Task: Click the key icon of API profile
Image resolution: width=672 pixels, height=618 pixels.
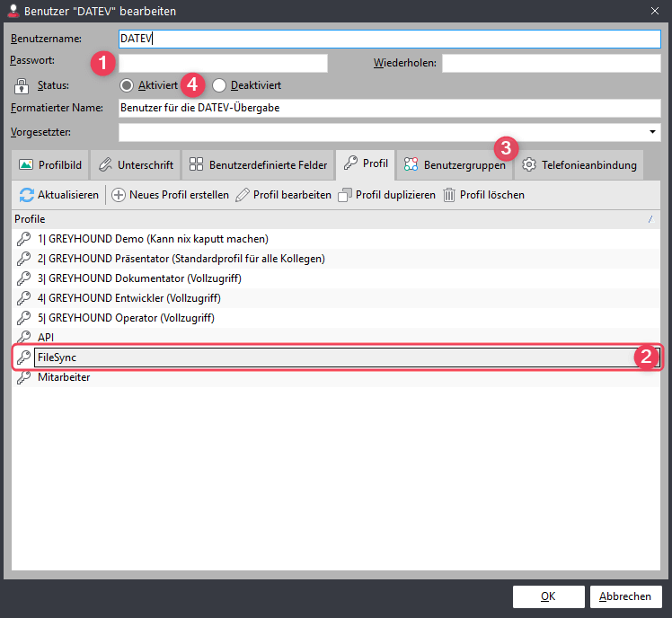Action: (x=23, y=337)
